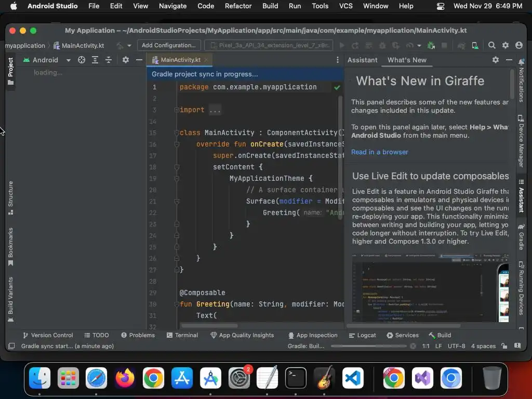The image size is (532, 399).
Task: Open Terminal tool window
Action: [182, 335]
